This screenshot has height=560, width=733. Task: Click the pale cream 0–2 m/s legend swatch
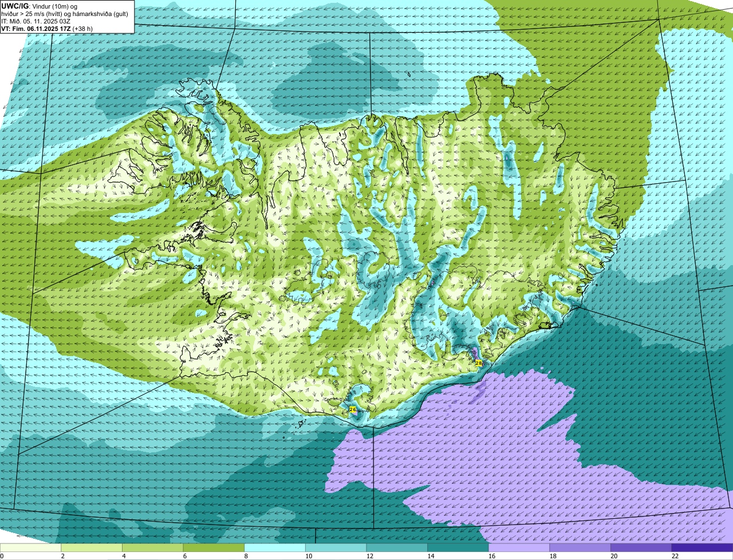[x=30, y=547]
